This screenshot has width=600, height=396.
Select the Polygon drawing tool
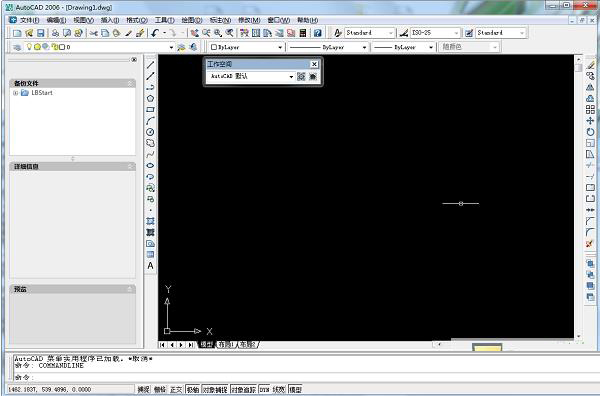tap(150, 98)
